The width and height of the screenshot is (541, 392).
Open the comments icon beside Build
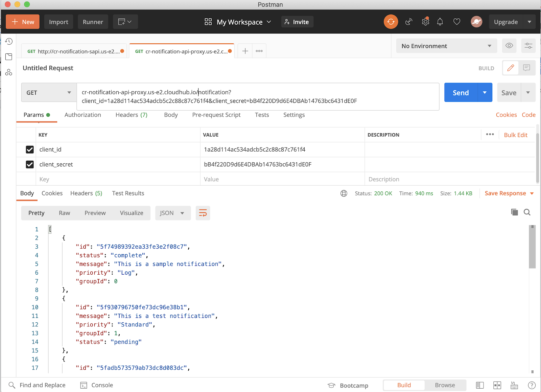point(526,68)
